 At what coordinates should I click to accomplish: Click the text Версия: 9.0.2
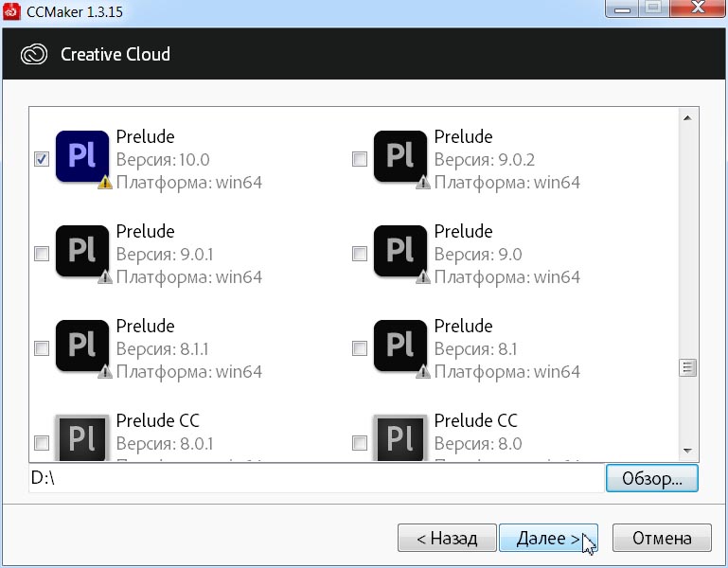pos(485,160)
